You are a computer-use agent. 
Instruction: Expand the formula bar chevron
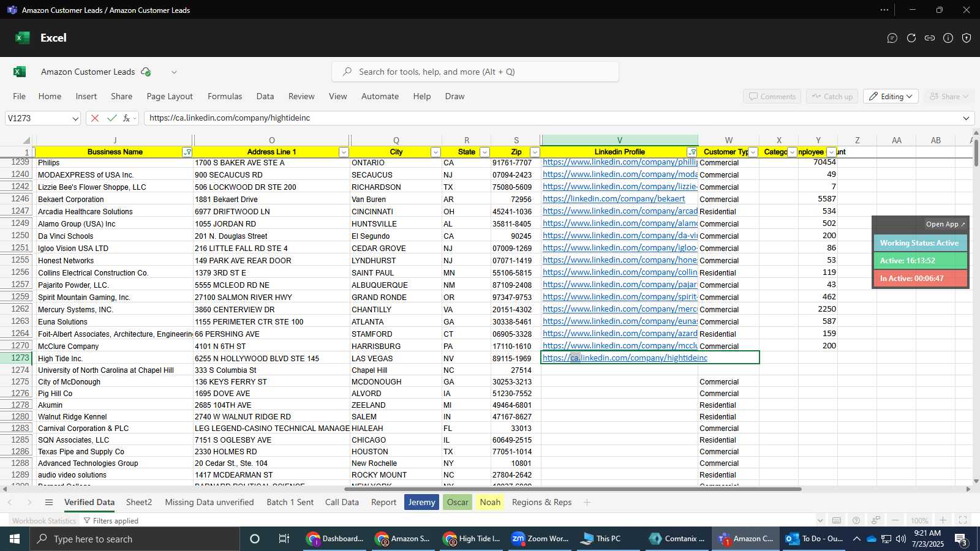pyautogui.click(x=966, y=118)
